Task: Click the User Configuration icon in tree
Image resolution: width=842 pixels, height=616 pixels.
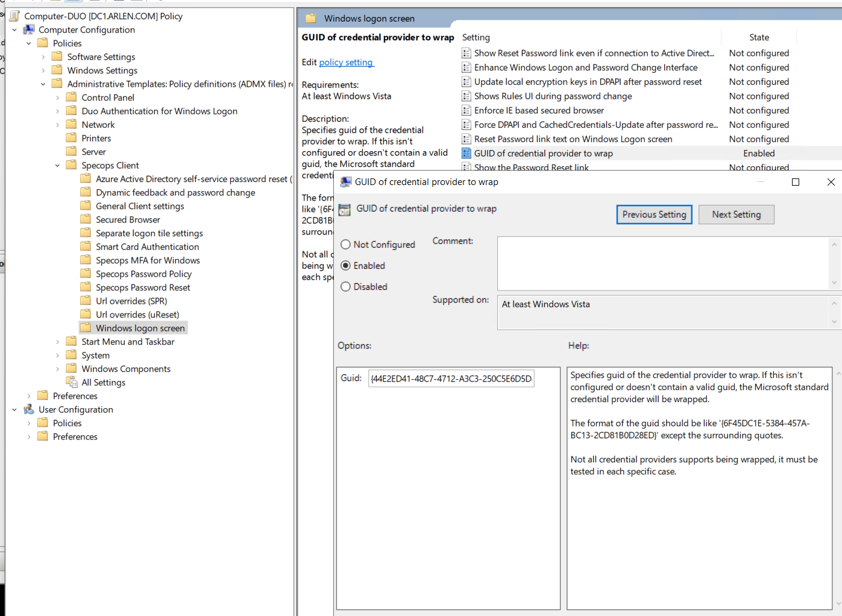Action: 28,409
